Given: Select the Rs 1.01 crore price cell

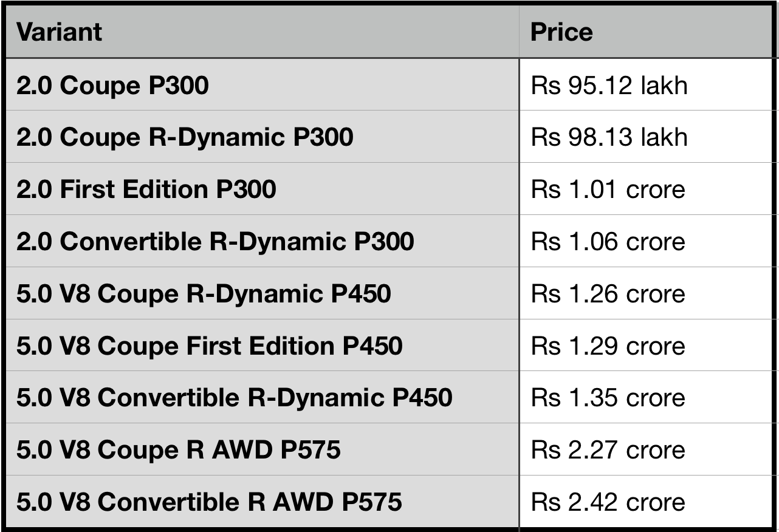Looking at the screenshot, I should (x=608, y=189).
